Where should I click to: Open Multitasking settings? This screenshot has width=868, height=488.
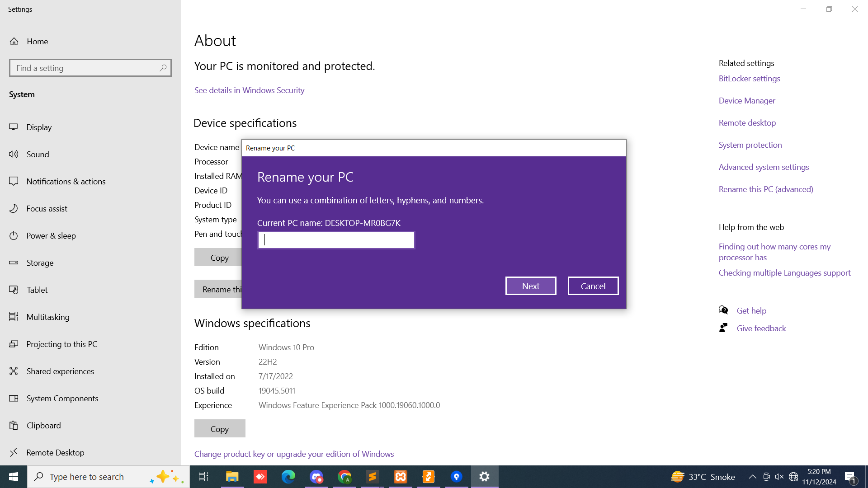click(48, 317)
